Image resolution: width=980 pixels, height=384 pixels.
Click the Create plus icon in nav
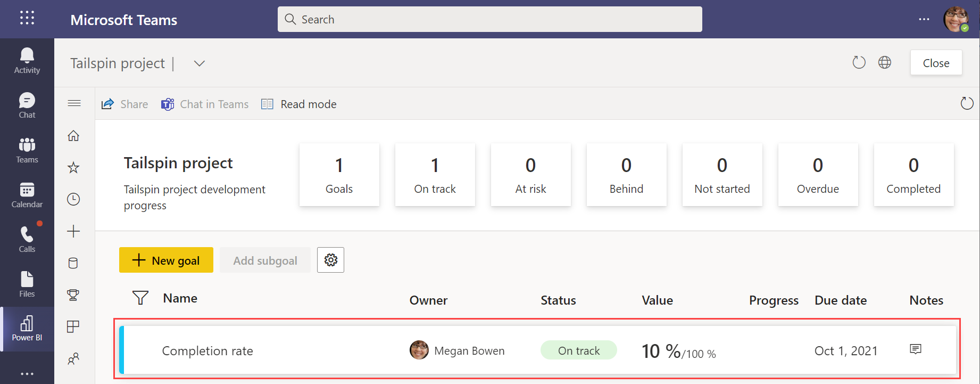coord(73,231)
